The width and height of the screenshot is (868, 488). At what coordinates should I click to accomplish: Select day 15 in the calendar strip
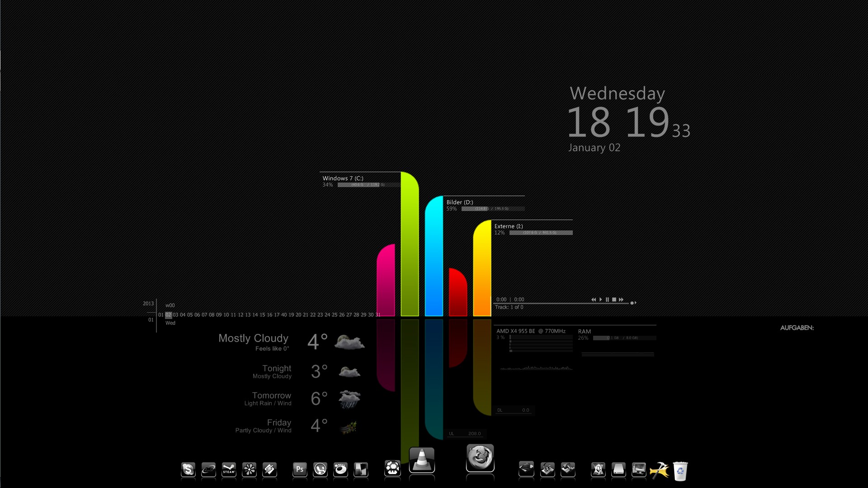point(262,315)
